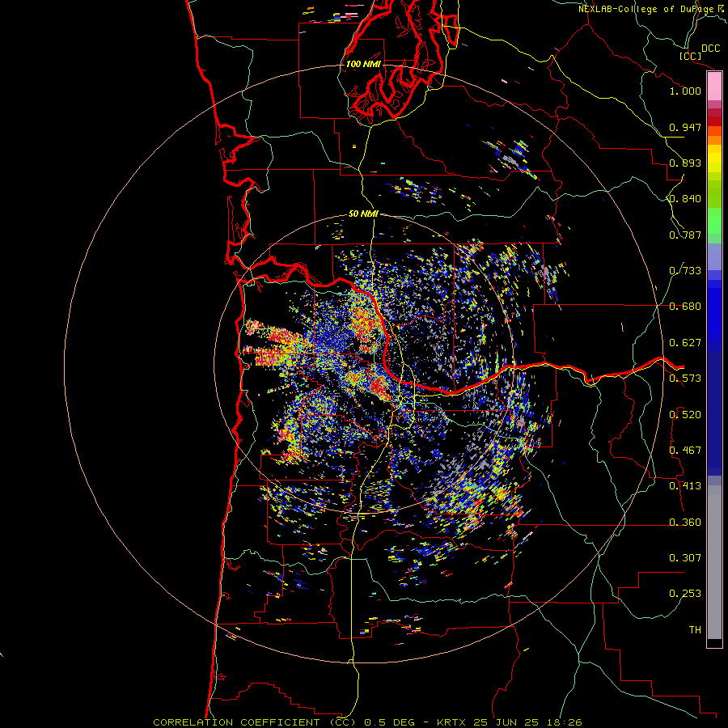Screen dimensions: 728x728
Task: Pick the red swatch on the color bar
Action: point(714,121)
